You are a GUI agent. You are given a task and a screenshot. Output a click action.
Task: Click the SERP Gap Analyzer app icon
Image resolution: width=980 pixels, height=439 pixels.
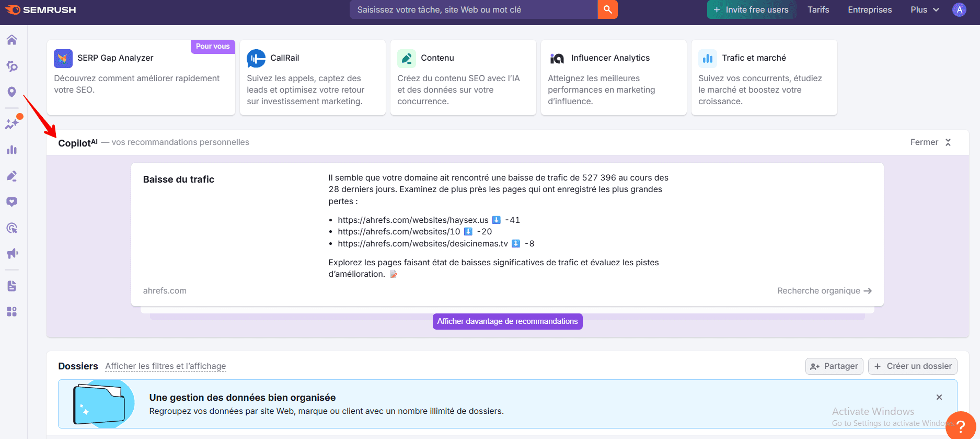coord(63,58)
